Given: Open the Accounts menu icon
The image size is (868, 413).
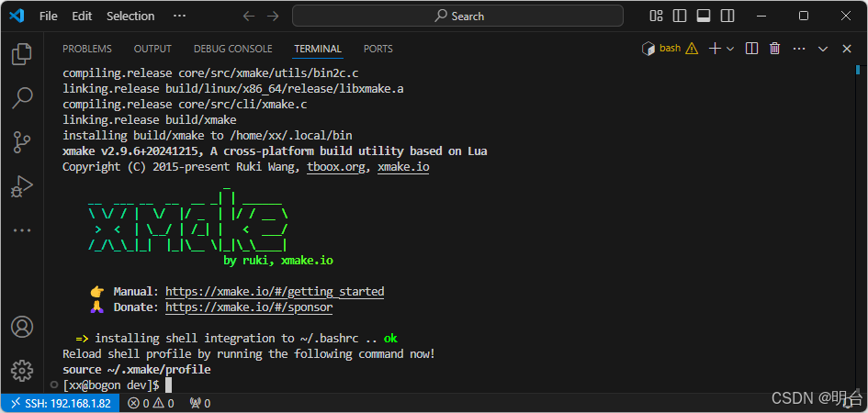Looking at the screenshot, I should coord(22,327).
